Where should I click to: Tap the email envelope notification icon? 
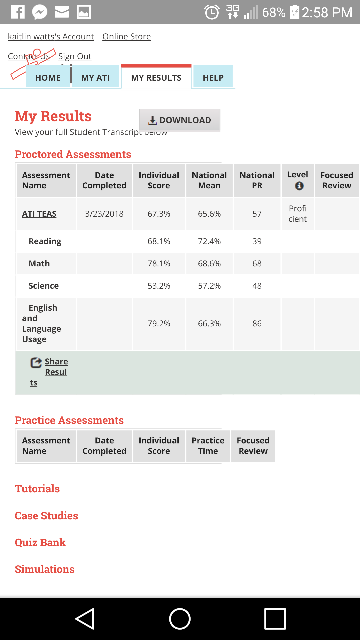(x=62, y=12)
